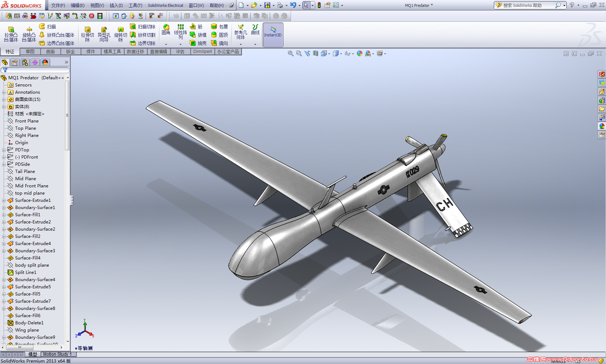Switch to the 曲面 Surfaces tab
The image size is (606, 364).
50,52
